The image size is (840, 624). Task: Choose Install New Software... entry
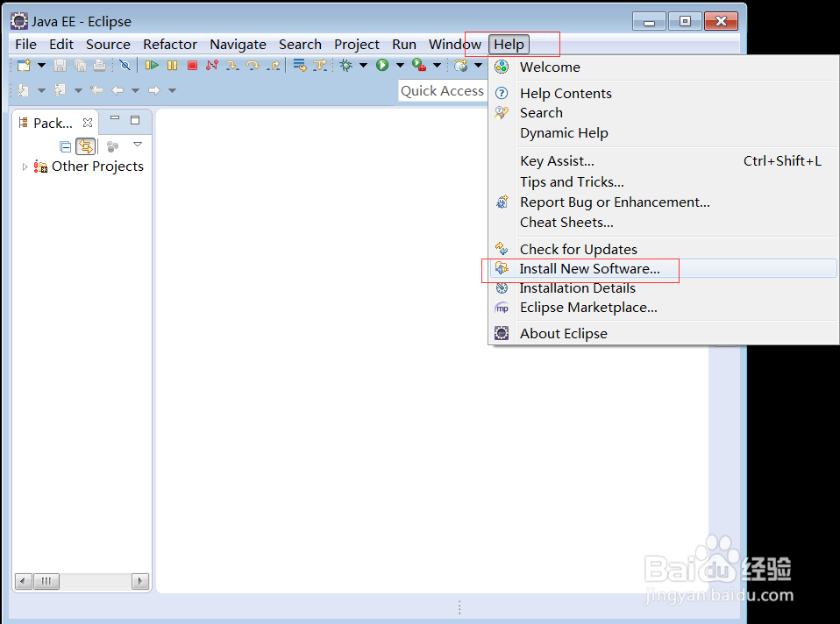pos(665,269)
